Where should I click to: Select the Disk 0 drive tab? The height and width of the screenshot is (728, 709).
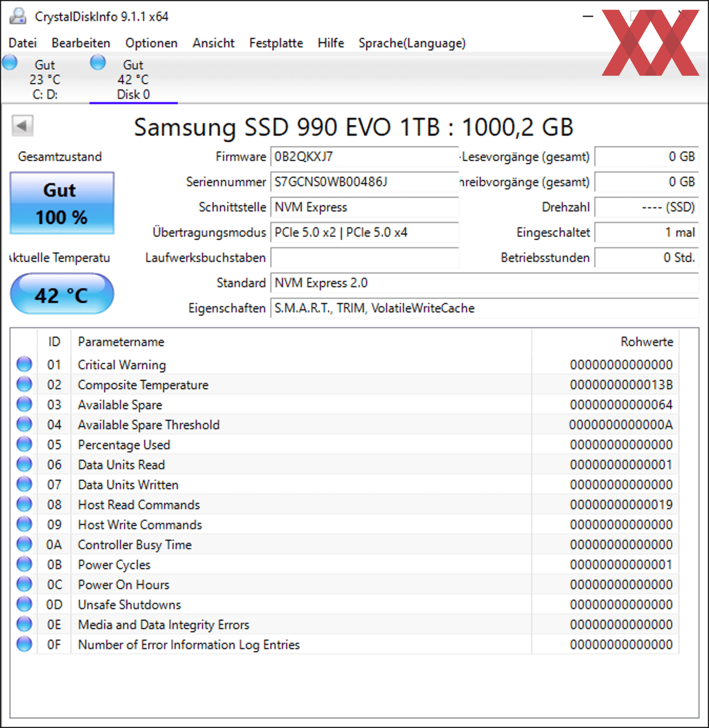tap(133, 79)
